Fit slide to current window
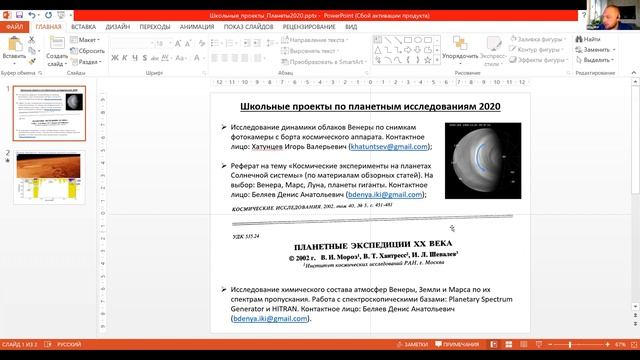This screenshot has width=640, height=360. pyautogui.click(x=634, y=344)
